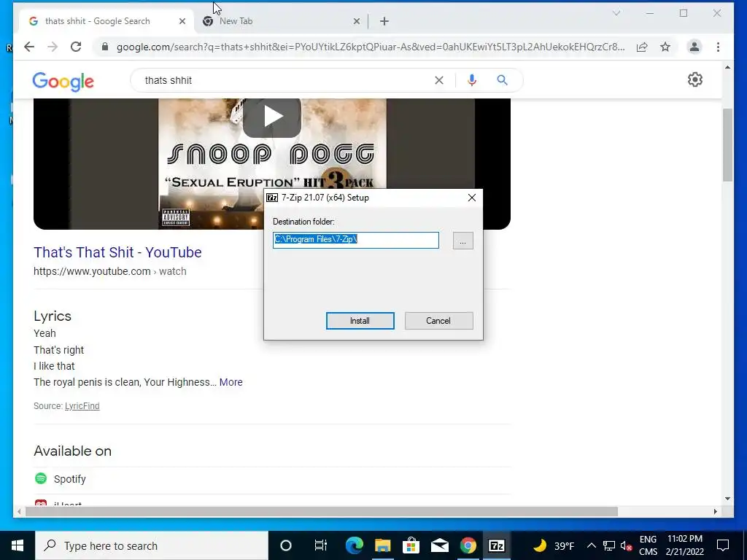Open Cortana from the taskbar
This screenshot has width=747, height=560.
(x=285, y=545)
